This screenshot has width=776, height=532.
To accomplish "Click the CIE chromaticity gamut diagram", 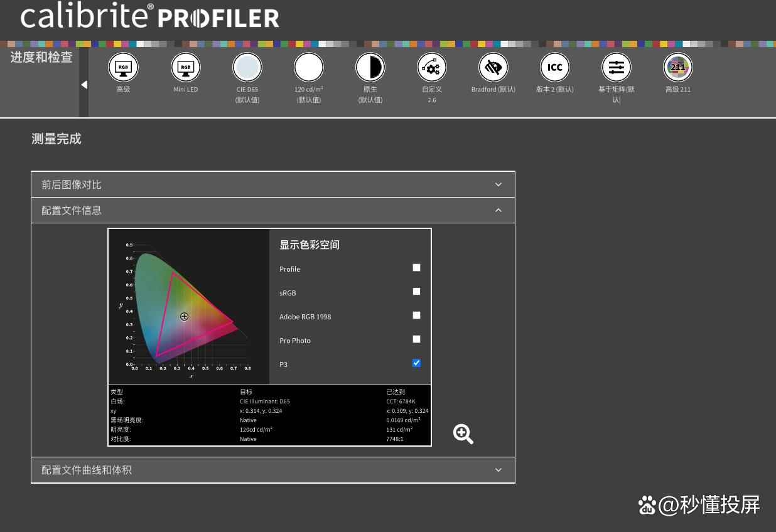I will tap(189, 307).
